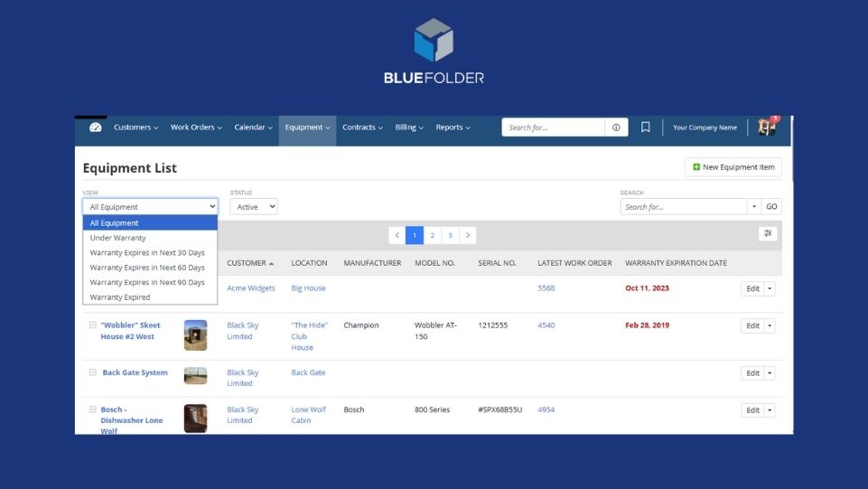Screen dimensions: 868x489
Task: Open the View All Equipment dropdown
Action: click(x=150, y=207)
